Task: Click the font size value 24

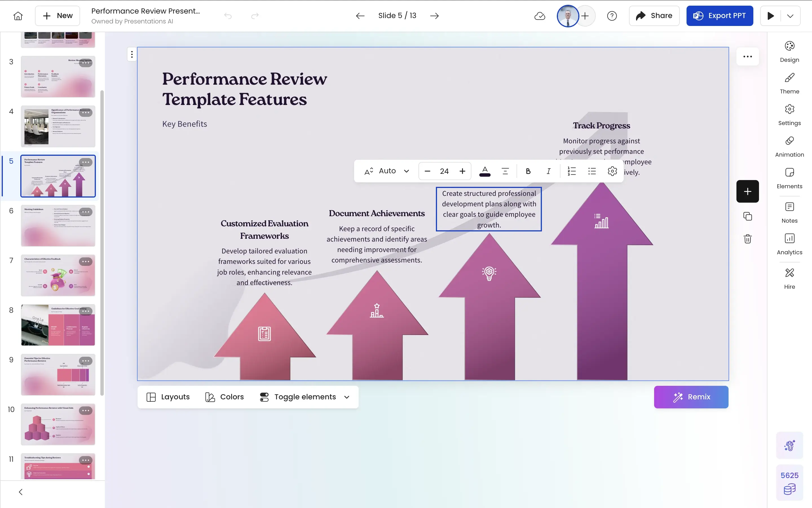Action: 444,171
